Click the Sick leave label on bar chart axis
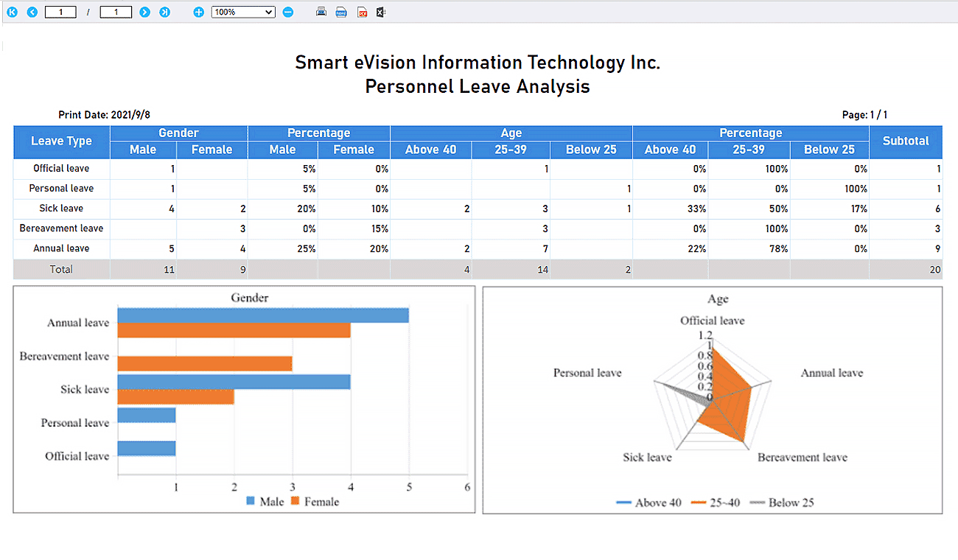The width and height of the screenshot is (958, 560). coord(85,389)
